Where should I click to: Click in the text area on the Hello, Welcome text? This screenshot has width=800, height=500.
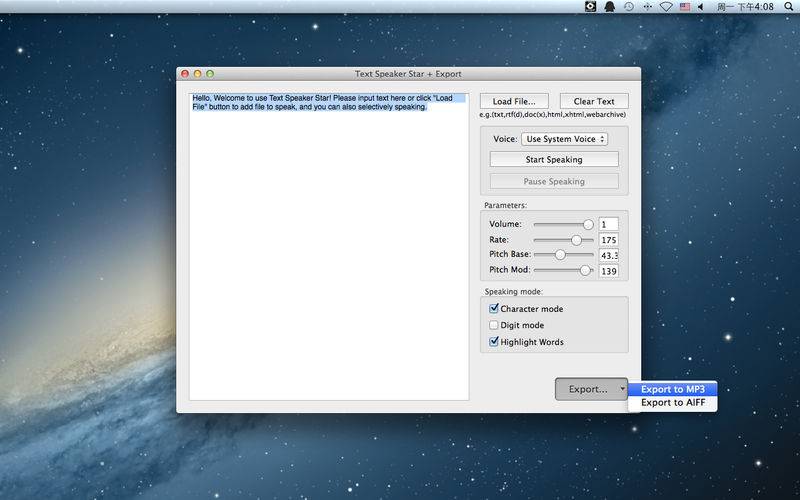coord(322,102)
